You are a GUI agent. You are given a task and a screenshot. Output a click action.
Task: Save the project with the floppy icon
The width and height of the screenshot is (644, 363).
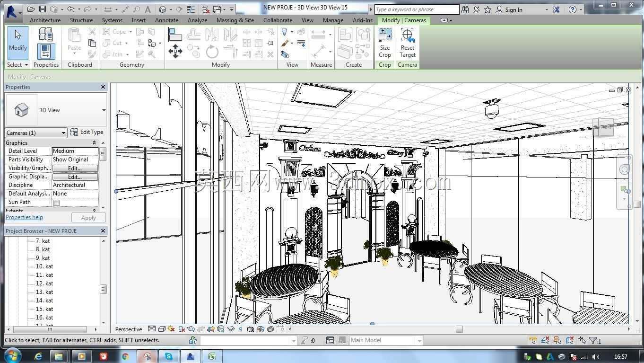[43, 9]
